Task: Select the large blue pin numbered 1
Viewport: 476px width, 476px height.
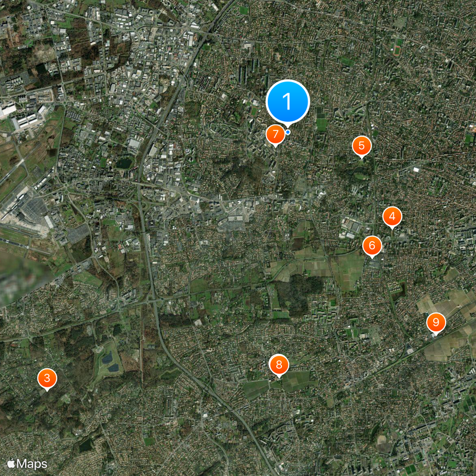Action: coord(287,102)
